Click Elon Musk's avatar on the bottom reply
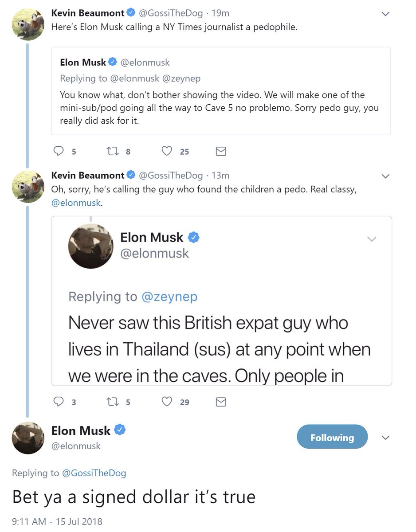 27,438
